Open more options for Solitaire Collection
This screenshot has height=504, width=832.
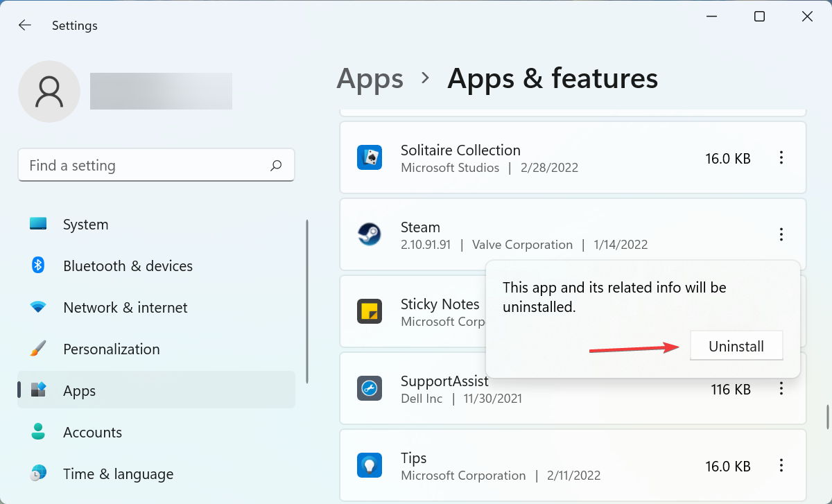pos(781,158)
